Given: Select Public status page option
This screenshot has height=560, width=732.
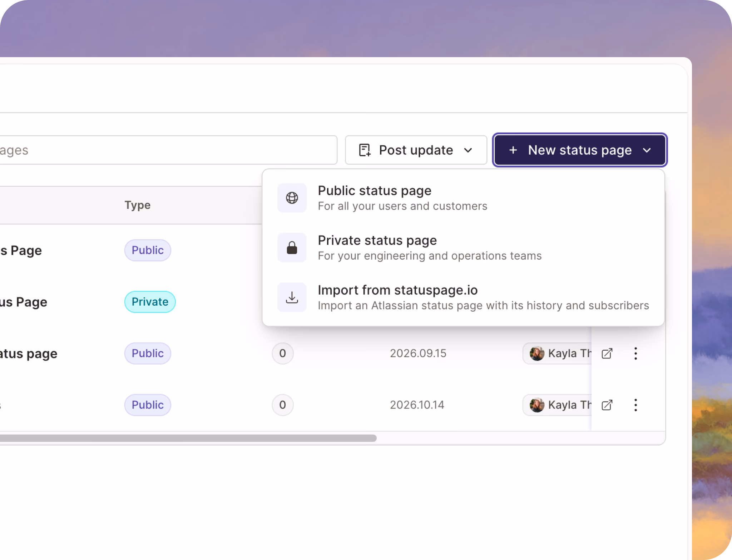Looking at the screenshot, I should click(463, 198).
